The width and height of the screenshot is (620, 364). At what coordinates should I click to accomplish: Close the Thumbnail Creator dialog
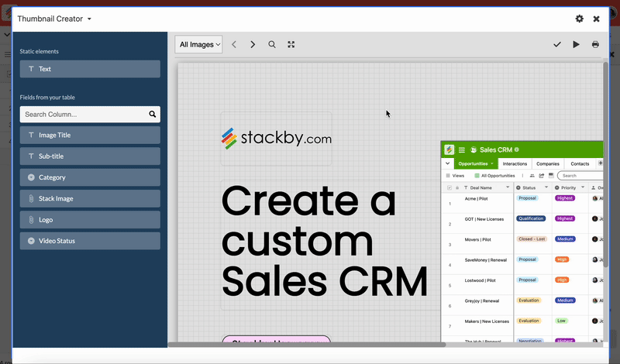click(x=596, y=19)
